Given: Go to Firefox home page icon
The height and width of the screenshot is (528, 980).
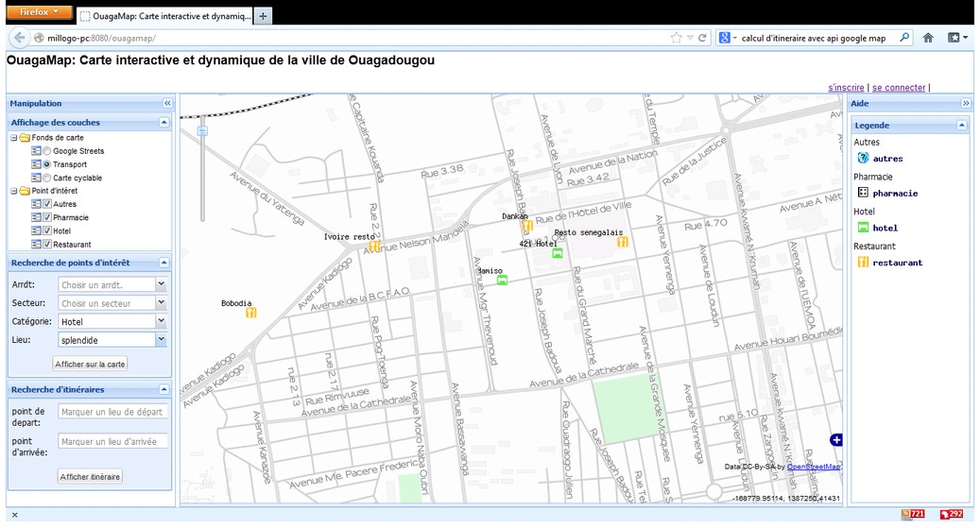Looking at the screenshot, I should (928, 38).
